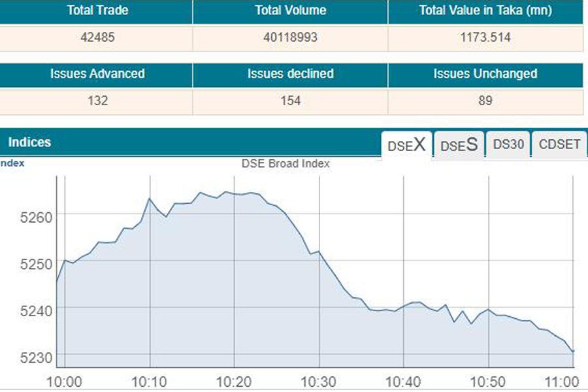The image size is (588, 392).
Task: Click the unchanged issues count 89
Action: tap(485, 101)
